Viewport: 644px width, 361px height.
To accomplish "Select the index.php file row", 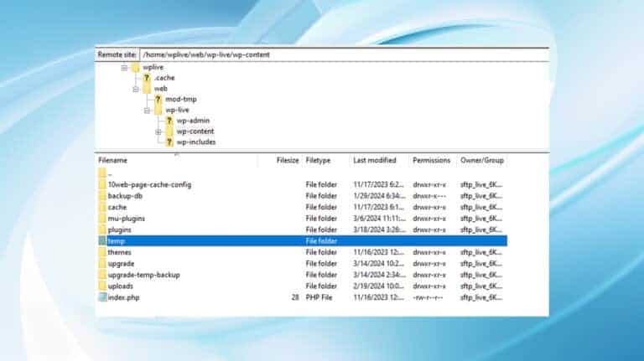I will (302, 297).
